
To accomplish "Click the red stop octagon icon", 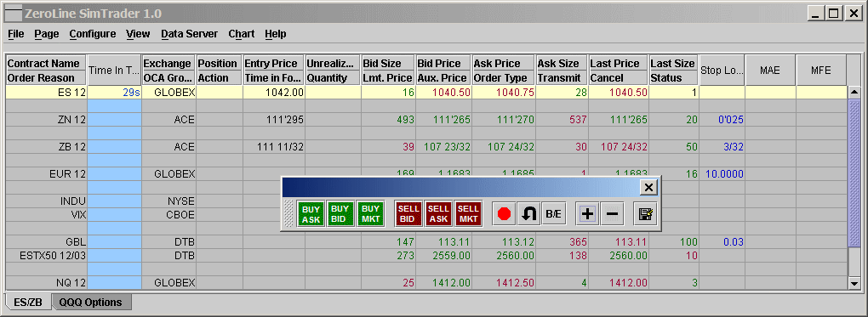I will [x=504, y=214].
